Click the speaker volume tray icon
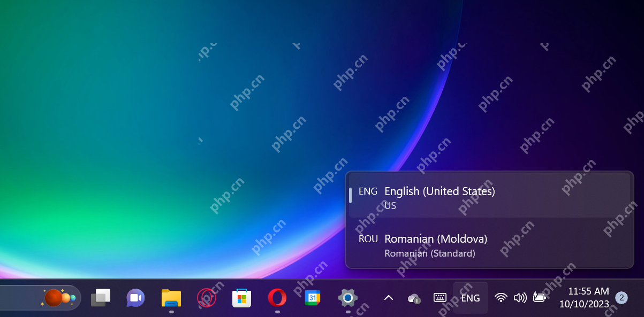This screenshot has width=644, height=317. coord(520,298)
